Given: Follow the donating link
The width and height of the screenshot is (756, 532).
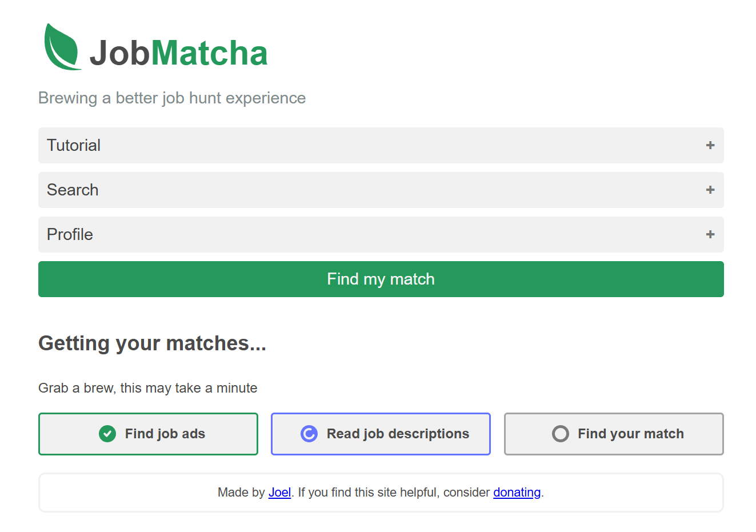Looking at the screenshot, I should 517,492.
